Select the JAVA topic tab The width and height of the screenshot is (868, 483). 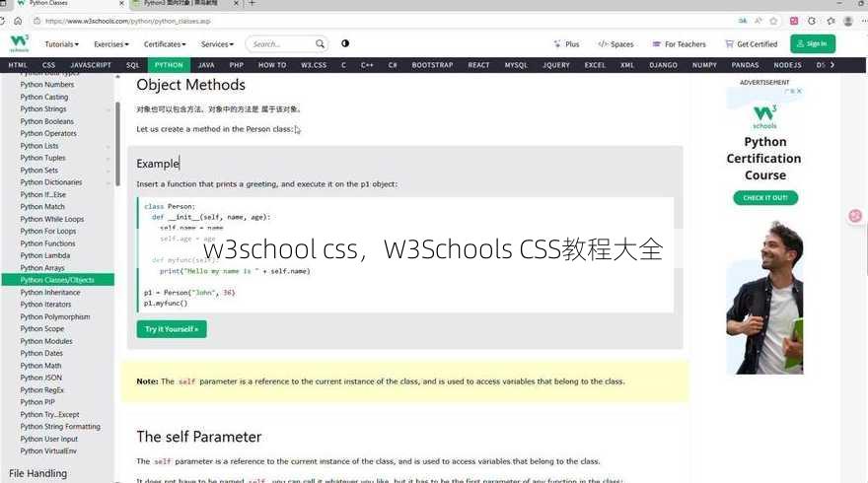[x=206, y=65]
